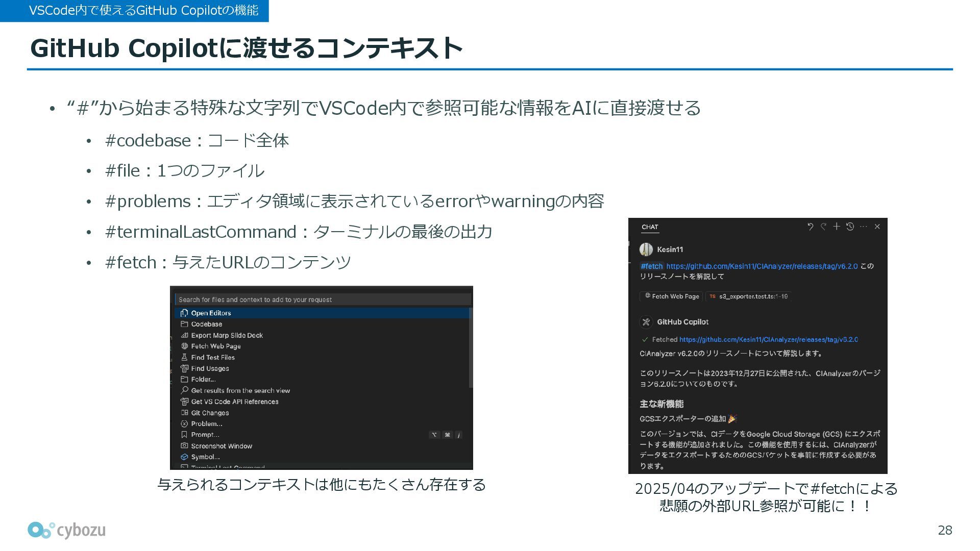Close the CHAT panel with the X

[x=877, y=227]
